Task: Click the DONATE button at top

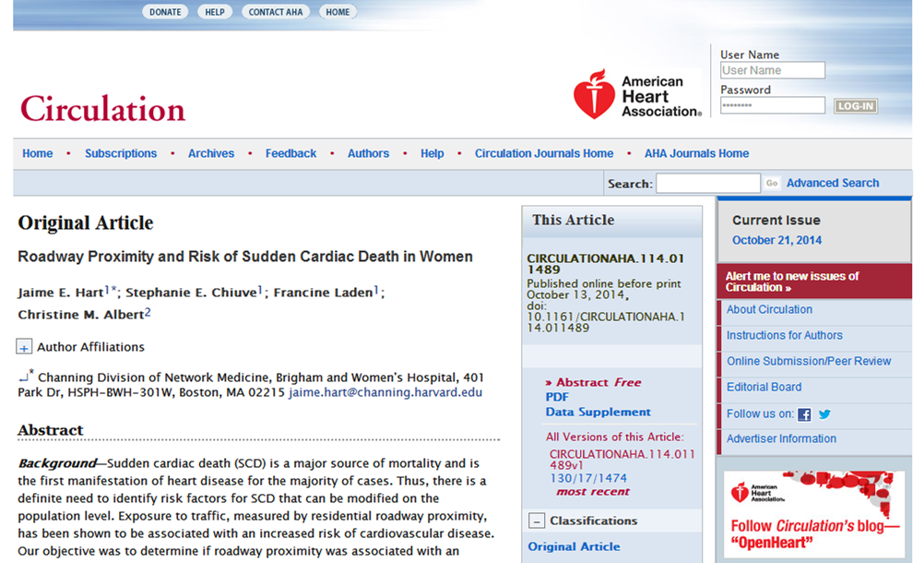Action: coord(165,12)
